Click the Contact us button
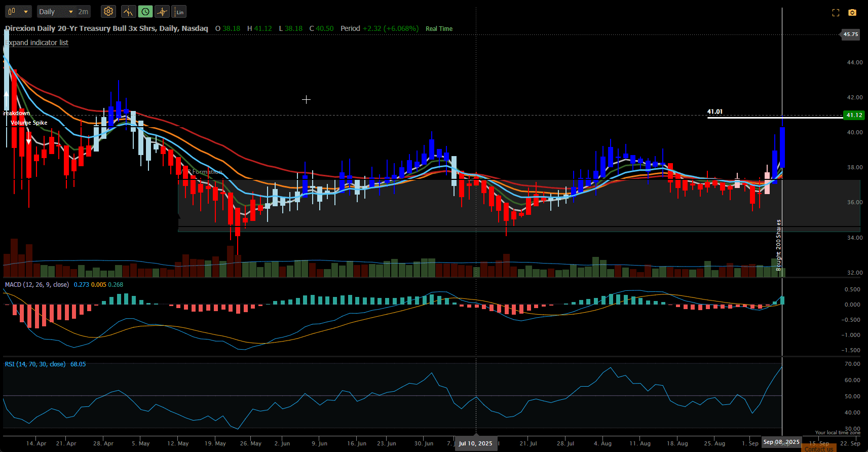868x452 pixels. click(819, 449)
